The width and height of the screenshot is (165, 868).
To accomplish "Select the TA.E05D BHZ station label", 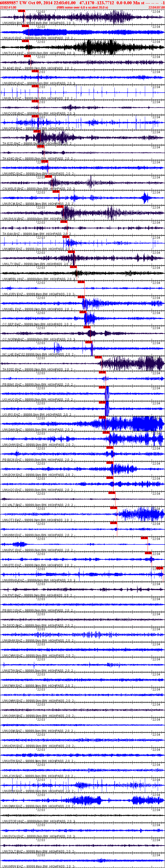I will click(37, 370).
